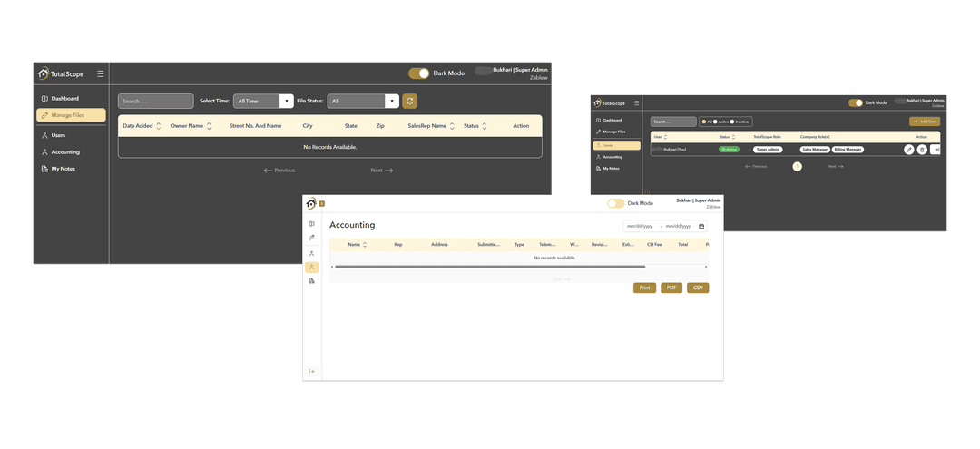This screenshot has width=980, height=449.
Task: Click highlighted Accounting icon in collapsed sidebar
Action: [x=311, y=267]
